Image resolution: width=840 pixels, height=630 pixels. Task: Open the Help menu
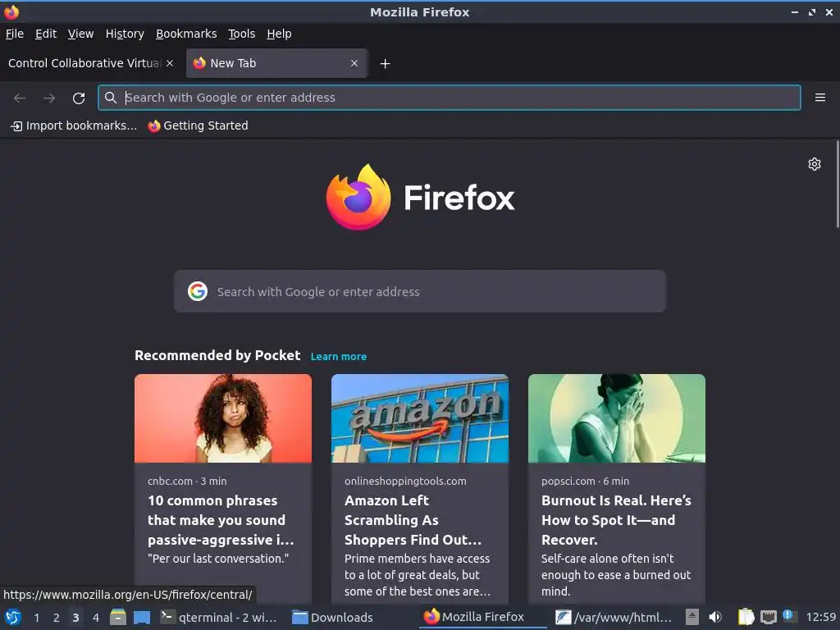coord(279,34)
